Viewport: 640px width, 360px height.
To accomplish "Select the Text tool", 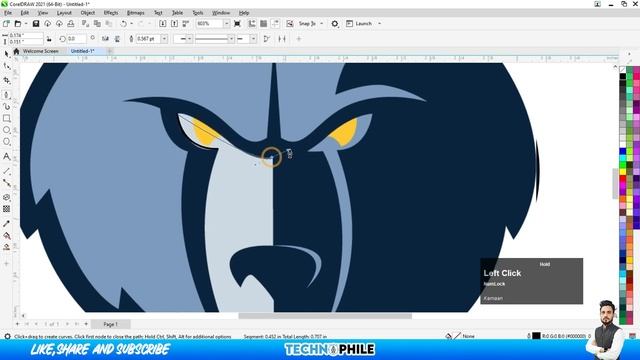I will pos(7,156).
